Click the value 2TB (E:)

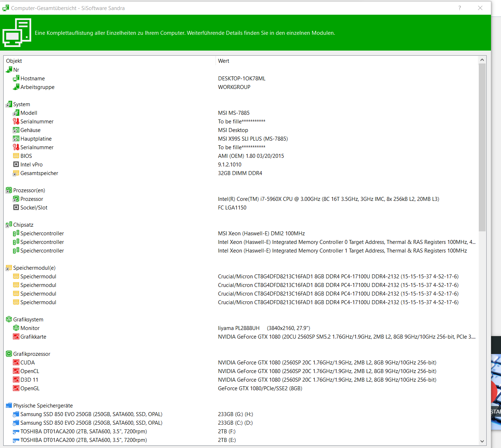[227, 440]
